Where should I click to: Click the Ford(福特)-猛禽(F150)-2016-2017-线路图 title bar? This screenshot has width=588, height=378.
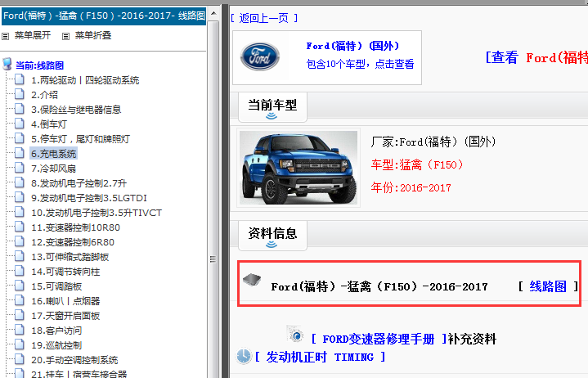[104, 16]
